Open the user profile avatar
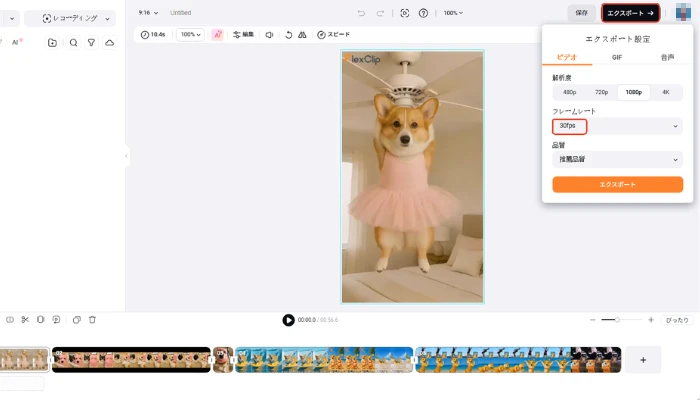This screenshot has width=700, height=400. point(683,12)
